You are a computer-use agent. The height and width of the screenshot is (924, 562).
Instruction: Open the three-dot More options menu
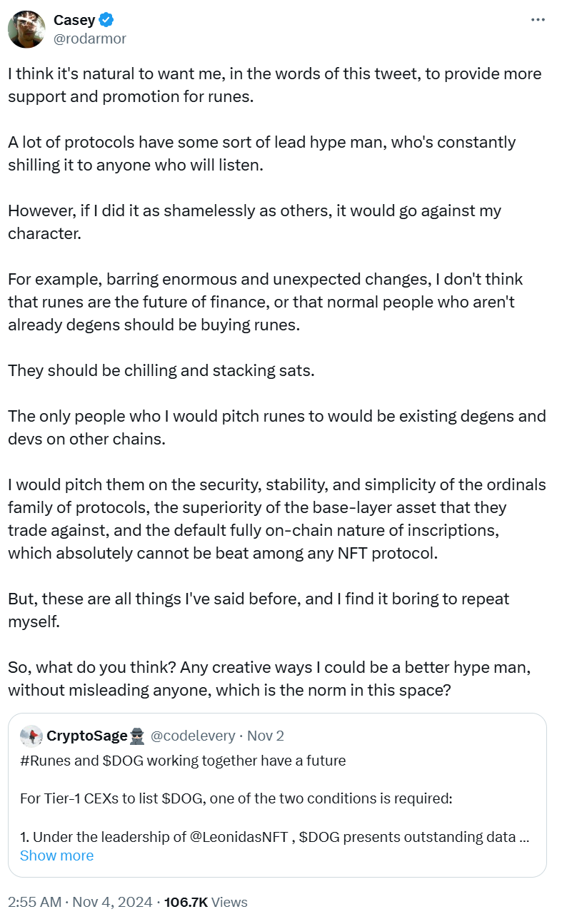coord(538,20)
